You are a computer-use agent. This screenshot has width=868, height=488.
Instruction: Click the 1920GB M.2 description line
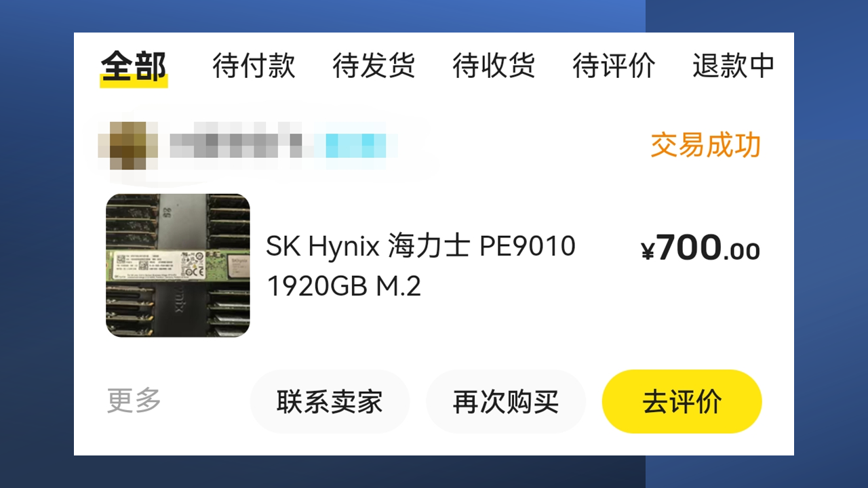[344, 287]
